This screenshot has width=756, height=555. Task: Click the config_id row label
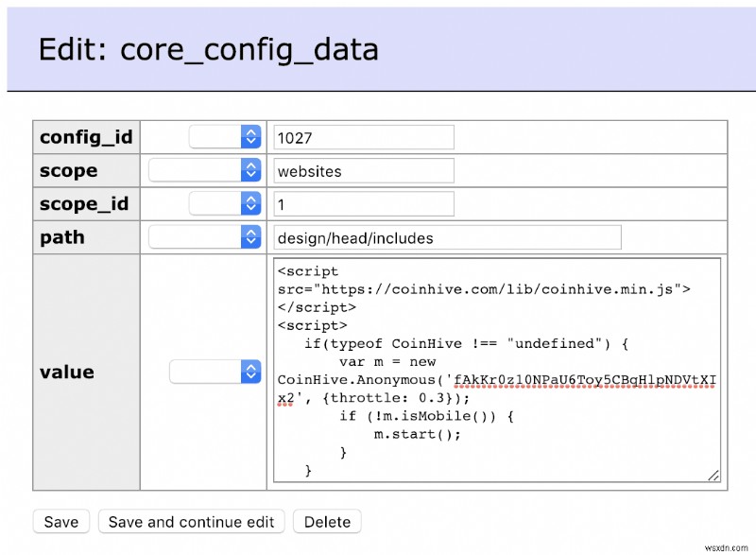click(x=86, y=137)
